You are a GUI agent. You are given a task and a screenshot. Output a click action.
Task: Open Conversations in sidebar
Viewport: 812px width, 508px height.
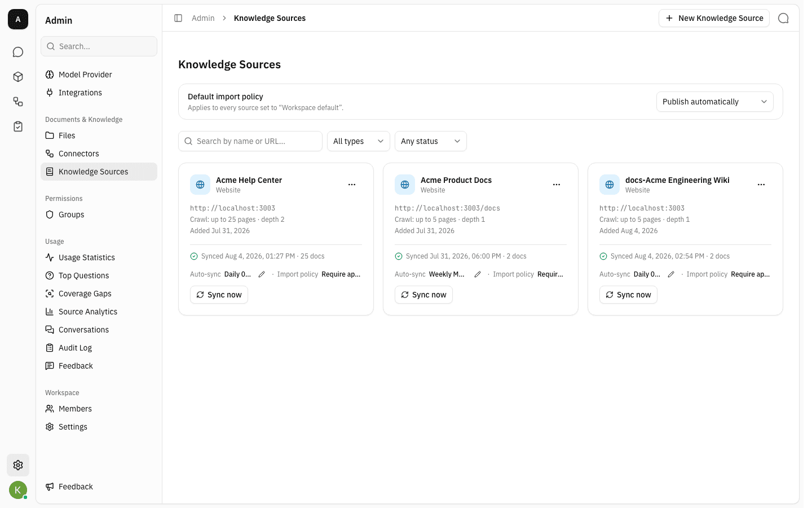[x=99, y=330]
